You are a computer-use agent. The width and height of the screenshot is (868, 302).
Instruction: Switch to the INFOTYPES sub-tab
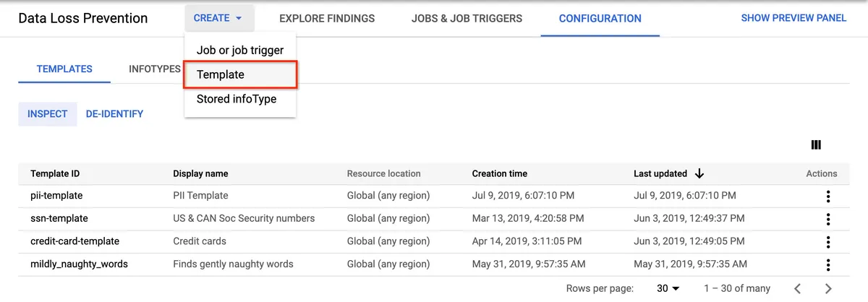point(155,69)
